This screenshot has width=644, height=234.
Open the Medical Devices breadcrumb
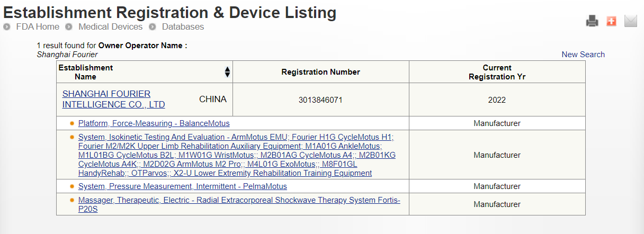tap(110, 26)
